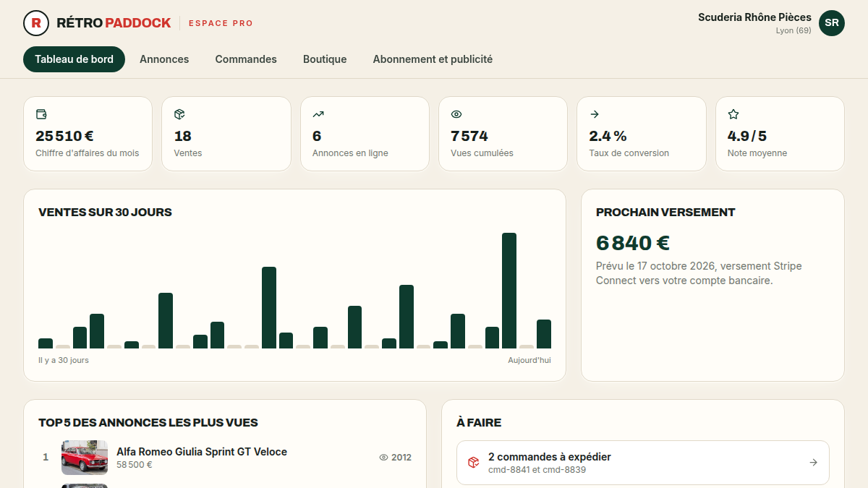
Task: Click the Prévu le 17 octobre 2026 description
Action: pyautogui.click(x=699, y=273)
